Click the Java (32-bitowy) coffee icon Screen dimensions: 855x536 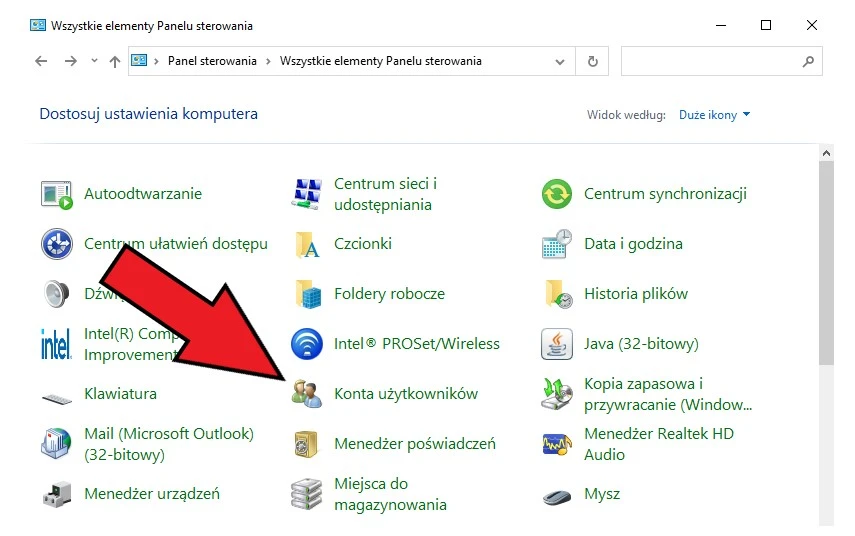pos(556,344)
